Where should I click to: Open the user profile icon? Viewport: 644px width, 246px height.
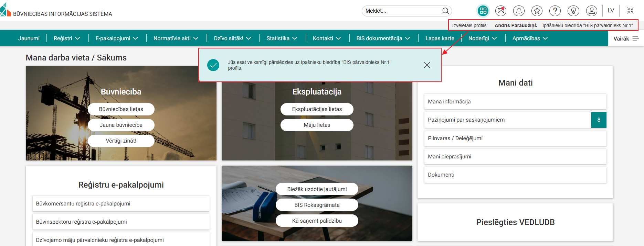click(591, 11)
